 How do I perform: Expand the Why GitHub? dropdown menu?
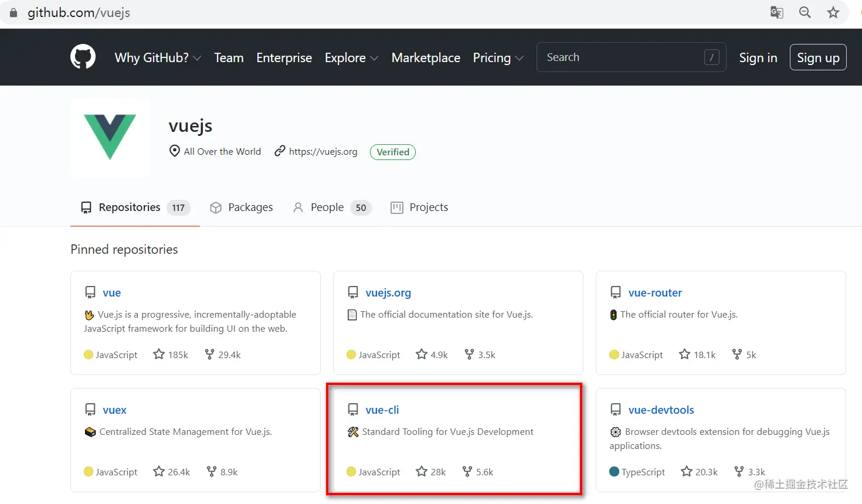tap(158, 57)
